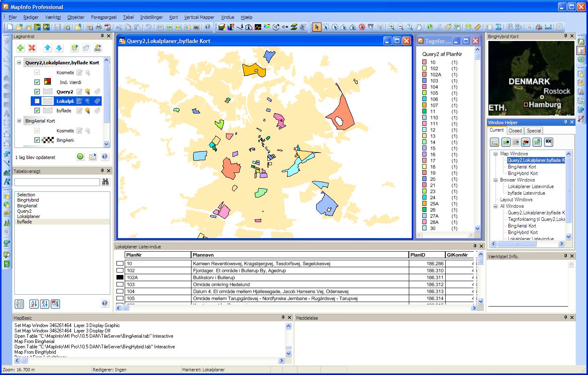Toggle visibility of Ind. Værdi layer
This screenshot has height=375, width=588.
[x=37, y=82]
